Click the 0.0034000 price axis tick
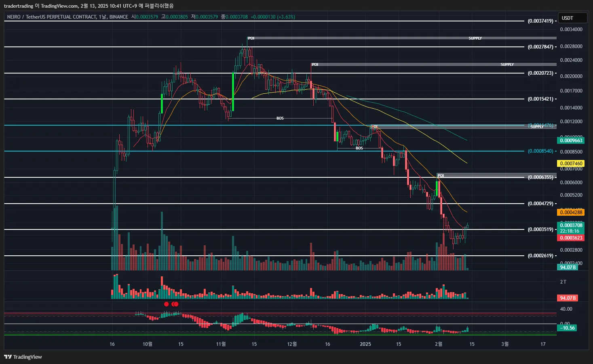Screen dimensions: 593x364 [x=571, y=29]
